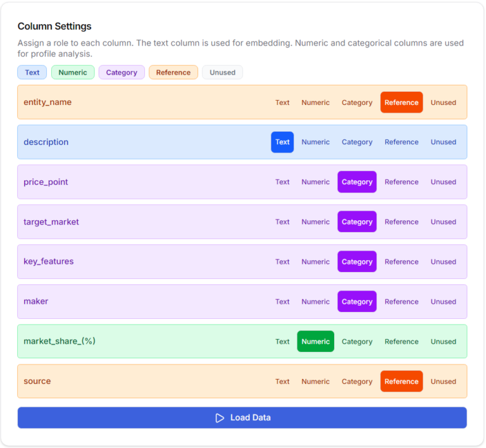Select Category for key_features

357,261
